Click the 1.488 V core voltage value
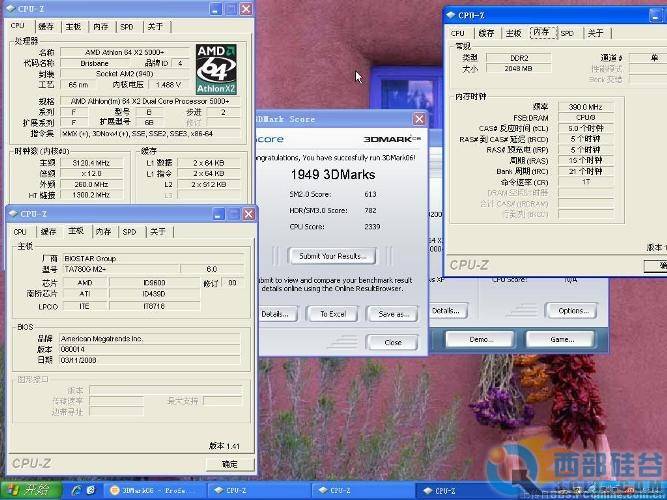Screen dimensions: 667x500 168,85
